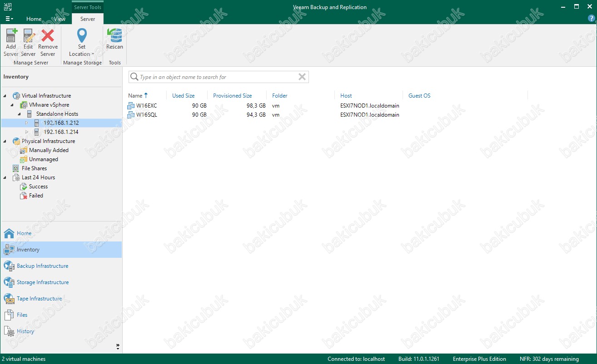Open the help question mark icon
Screen dimensions: 597x364
(x=591, y=19)
